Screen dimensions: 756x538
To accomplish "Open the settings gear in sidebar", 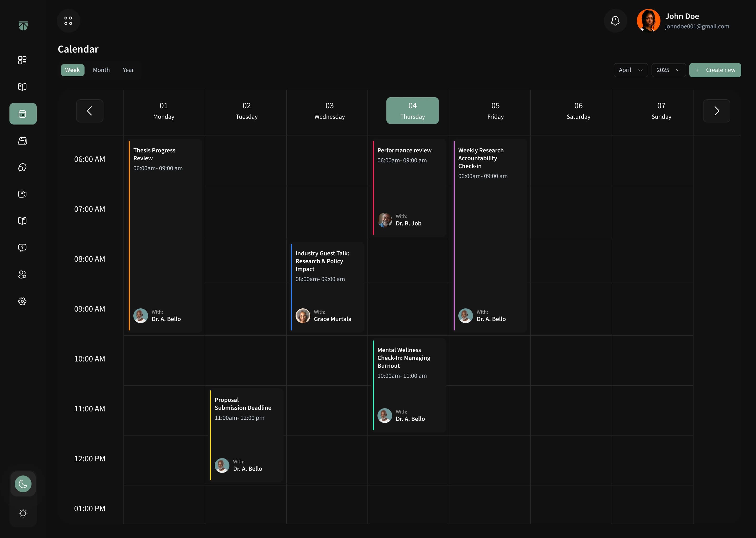I will (22, 301).
